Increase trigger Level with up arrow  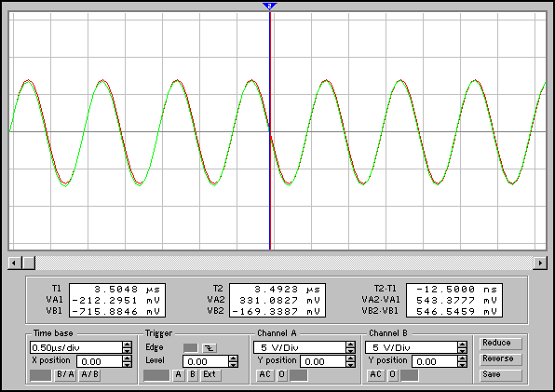click(x=233, y=358)
